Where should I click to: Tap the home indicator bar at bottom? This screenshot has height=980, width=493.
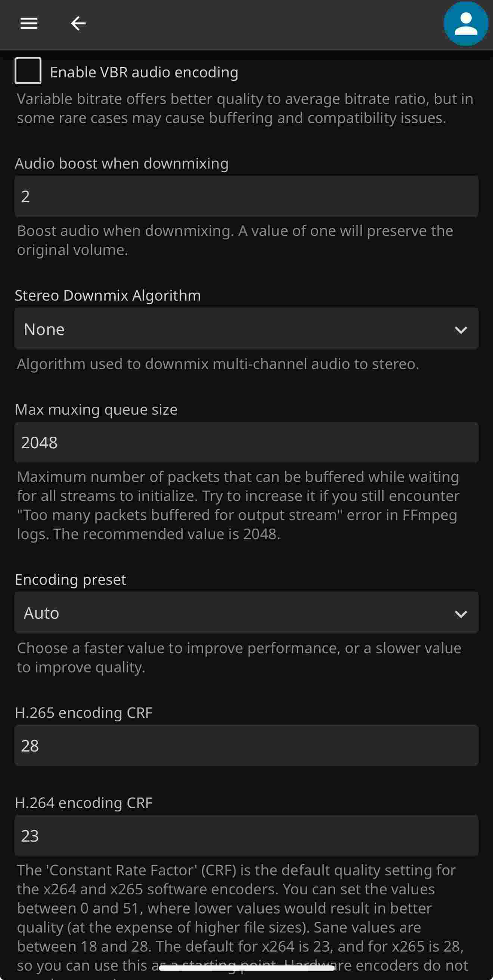tap(246, 968)
